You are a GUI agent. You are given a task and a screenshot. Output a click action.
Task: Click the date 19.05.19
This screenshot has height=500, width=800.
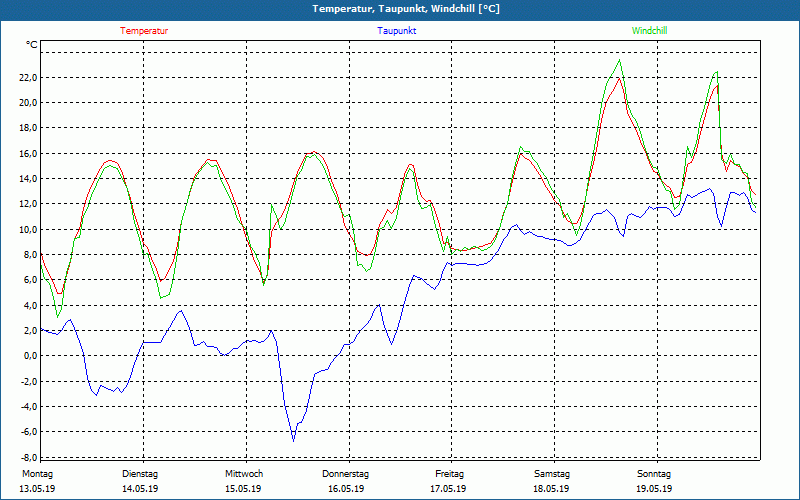[654, 489]
